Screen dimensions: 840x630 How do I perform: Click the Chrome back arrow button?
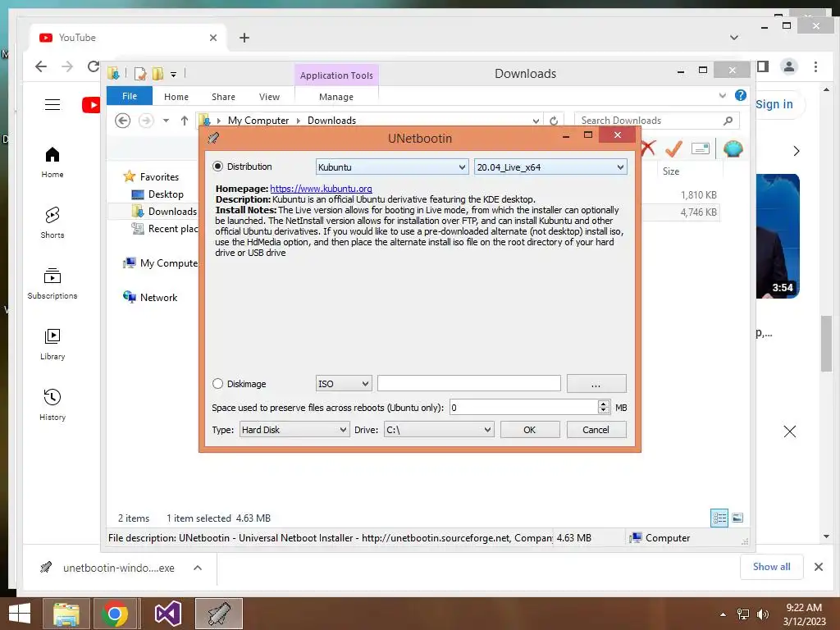(41, 66)
